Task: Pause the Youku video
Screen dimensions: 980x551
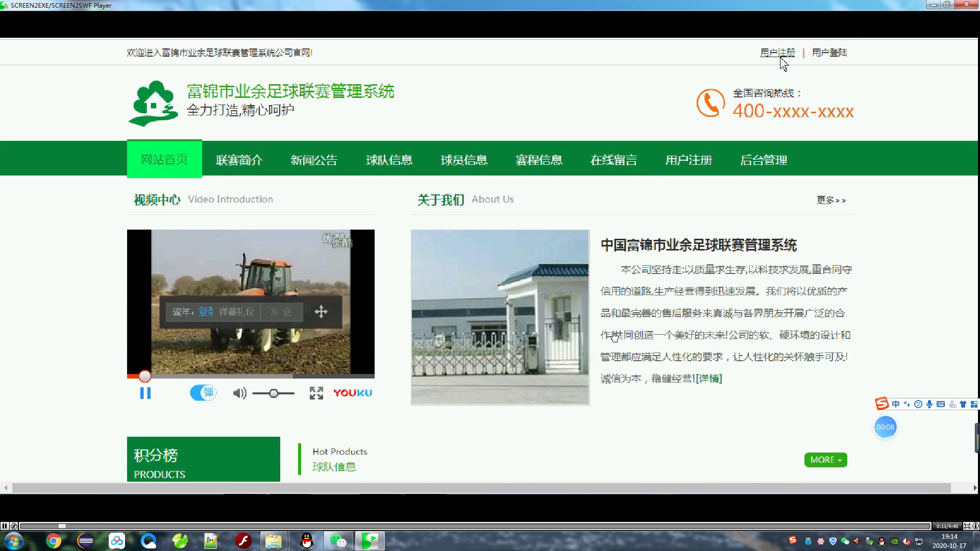Action: (145, 393)
